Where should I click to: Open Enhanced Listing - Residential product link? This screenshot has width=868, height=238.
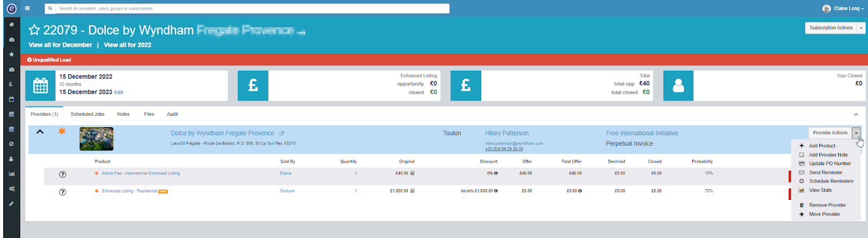[129, 191]
